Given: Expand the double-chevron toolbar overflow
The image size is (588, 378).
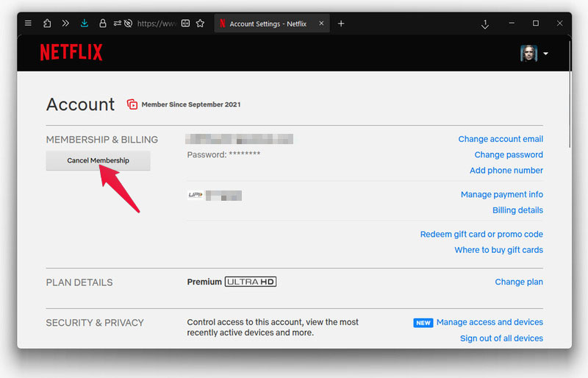Looking at the screenshot, I should tap(65, 24).
